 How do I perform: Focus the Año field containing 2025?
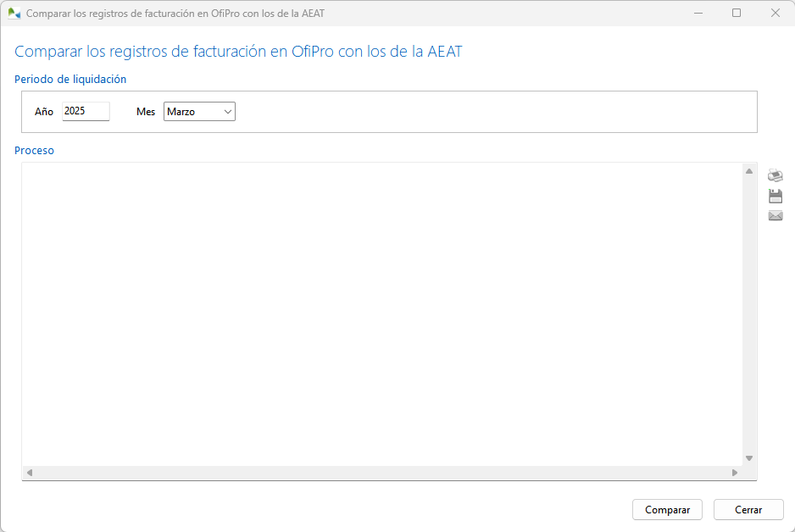point(86,111)
